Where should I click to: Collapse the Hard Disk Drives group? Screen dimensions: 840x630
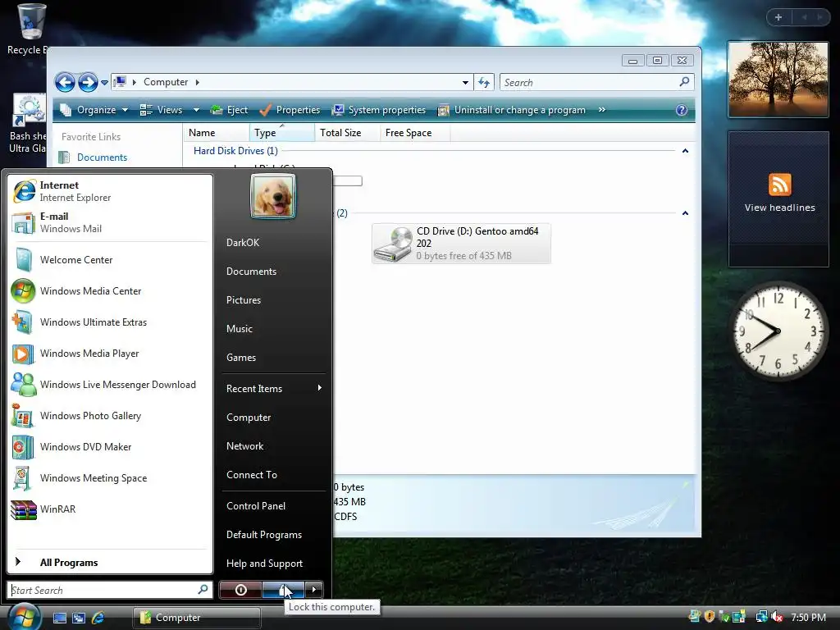pyautogui.click(x=685, y=151)
